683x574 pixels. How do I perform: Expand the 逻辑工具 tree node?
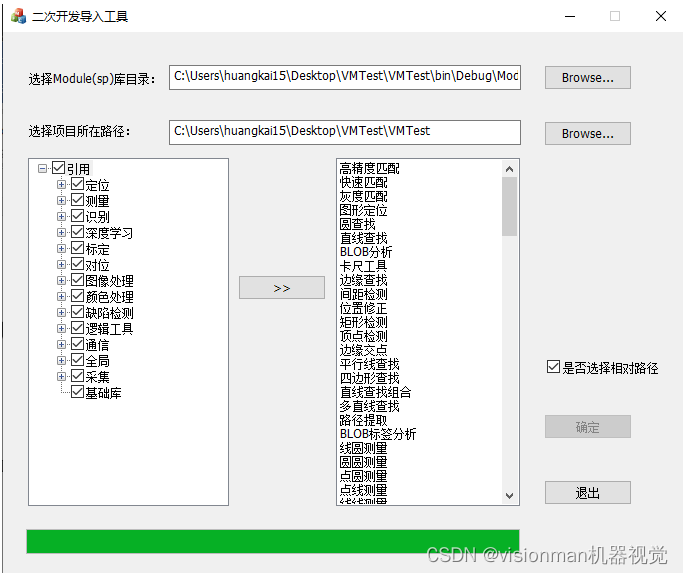click(61, 328)
